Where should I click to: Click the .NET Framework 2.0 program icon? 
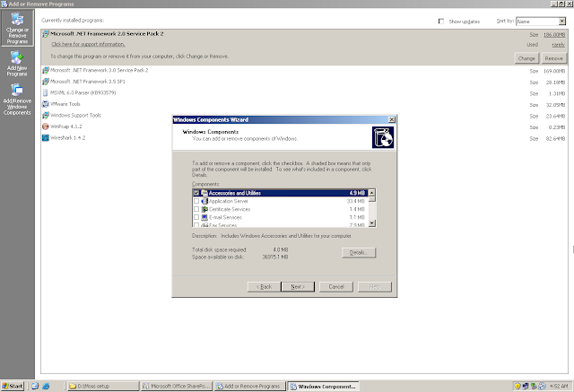pyautogui.click(x=46, y=34)
